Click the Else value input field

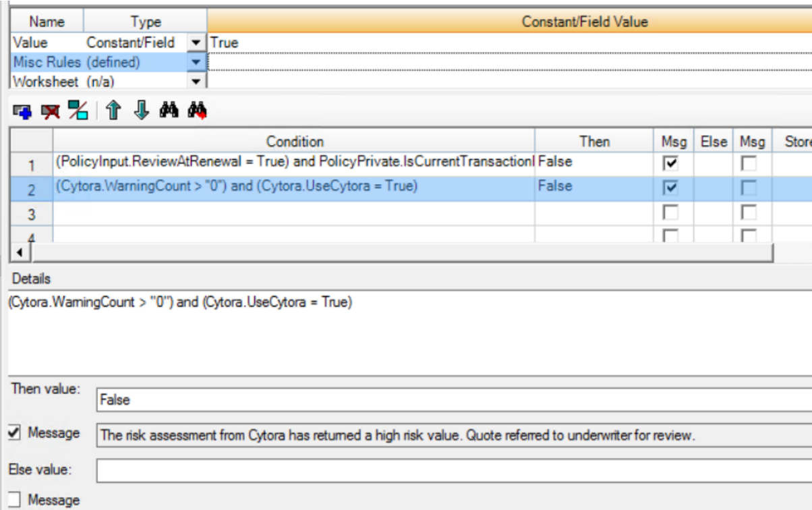coord(455,470)
